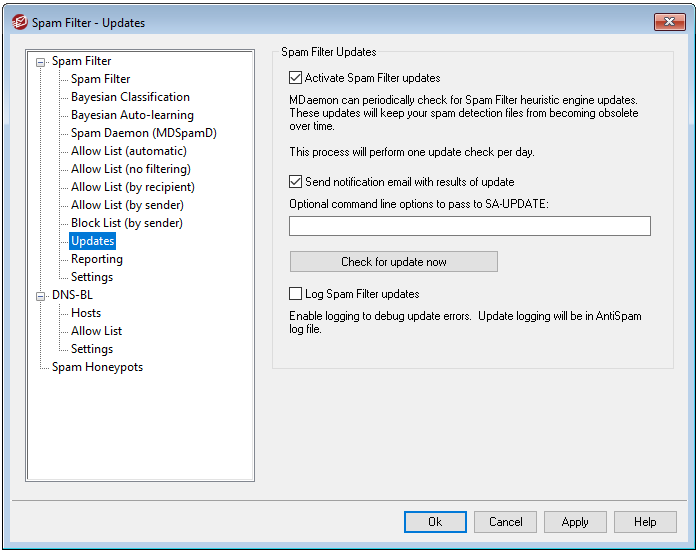The height and width of the screenshot is (555, 700).
Task: Close the Spam Filter dialog window
Action: [x=668, y=22]
